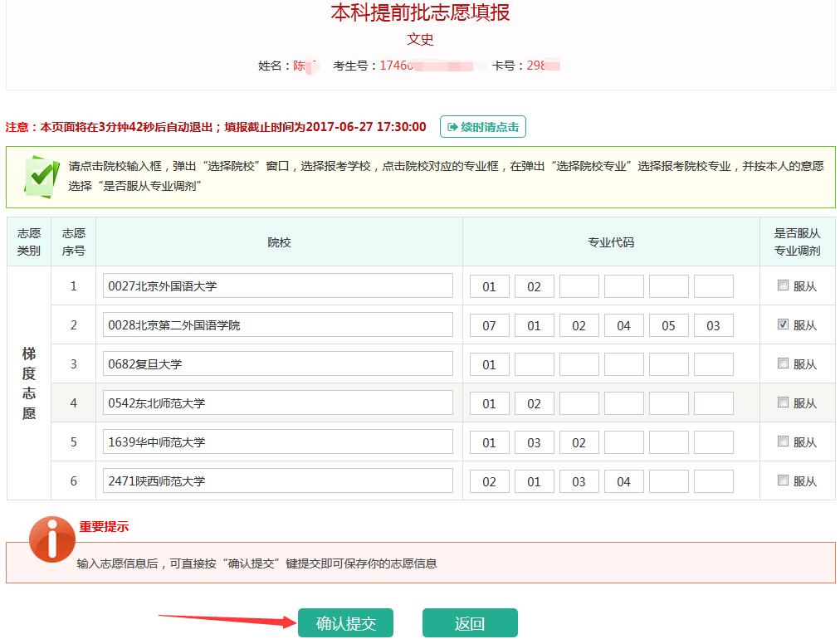Select the 0542东北师范大学 school field
Image resolution: width=840 pixels, height=639 pixels.
pyautogui.click(x=278, y=403)
